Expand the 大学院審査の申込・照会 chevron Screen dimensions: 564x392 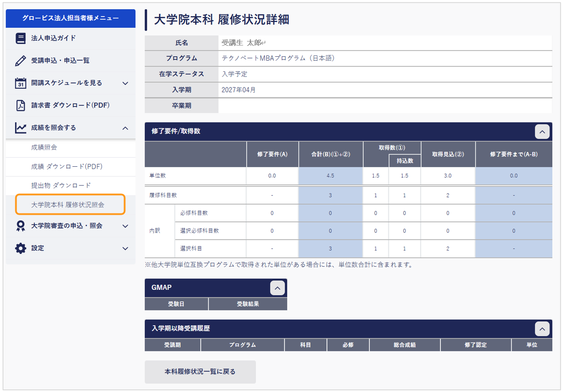125,226
